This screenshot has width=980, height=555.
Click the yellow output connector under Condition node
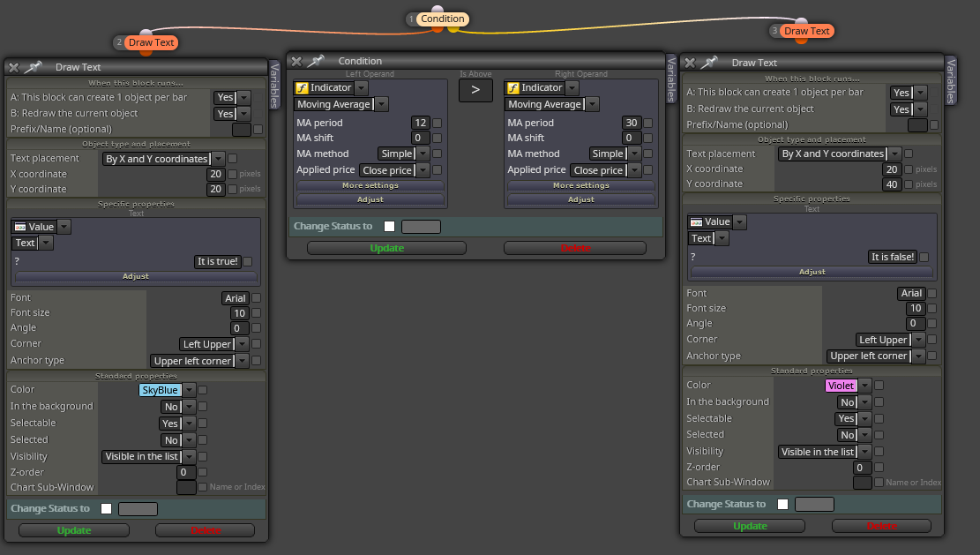(453, 29)
